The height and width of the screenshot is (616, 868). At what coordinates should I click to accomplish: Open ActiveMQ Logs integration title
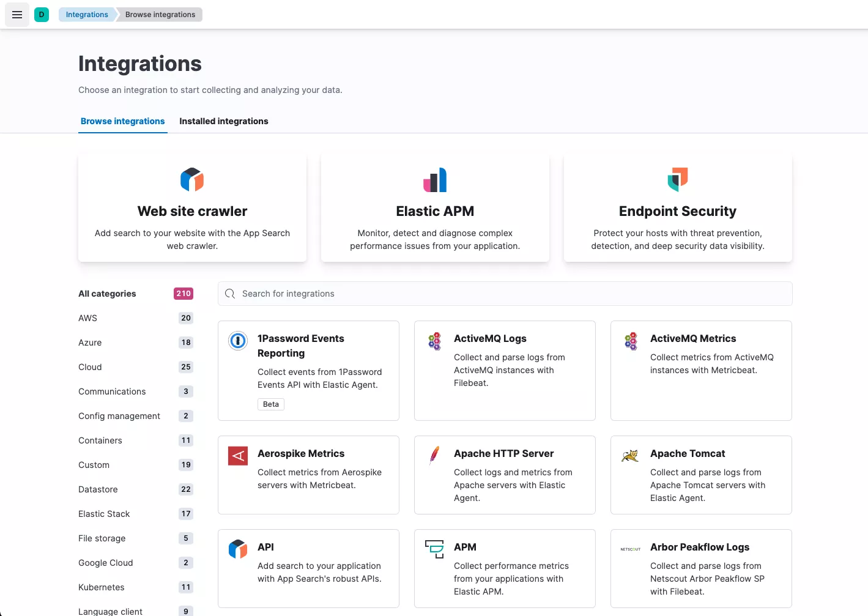click(490, 338)
